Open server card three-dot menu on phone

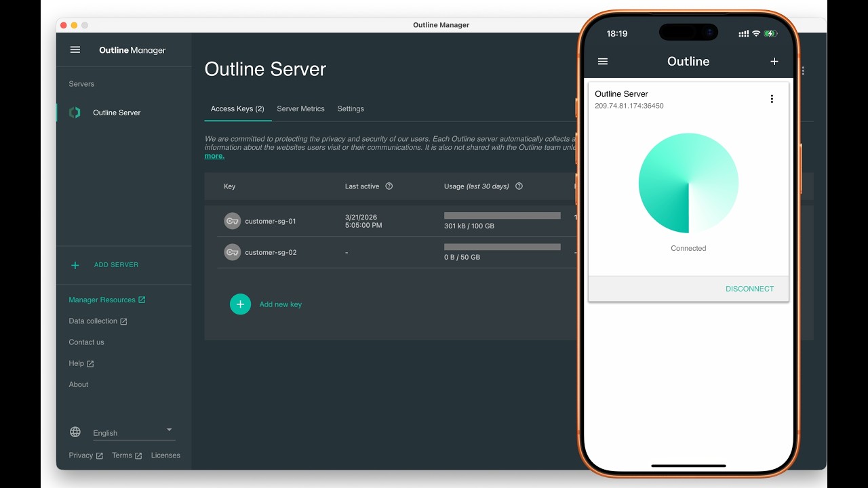[772, 99]
